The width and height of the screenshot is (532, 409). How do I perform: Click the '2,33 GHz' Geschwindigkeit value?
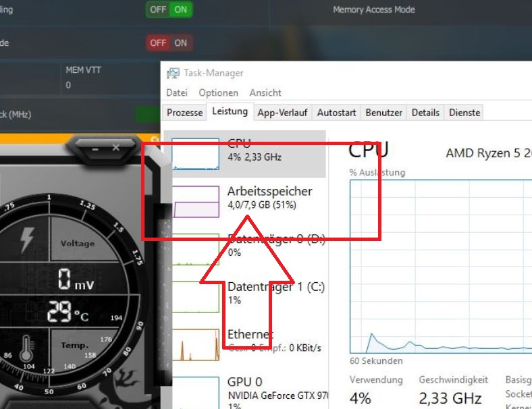pyautogui.click(x=450, y=398)
